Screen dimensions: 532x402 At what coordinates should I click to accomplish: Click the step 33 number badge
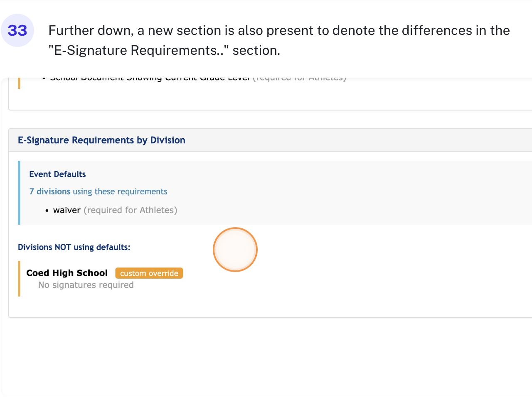[17, 30]
